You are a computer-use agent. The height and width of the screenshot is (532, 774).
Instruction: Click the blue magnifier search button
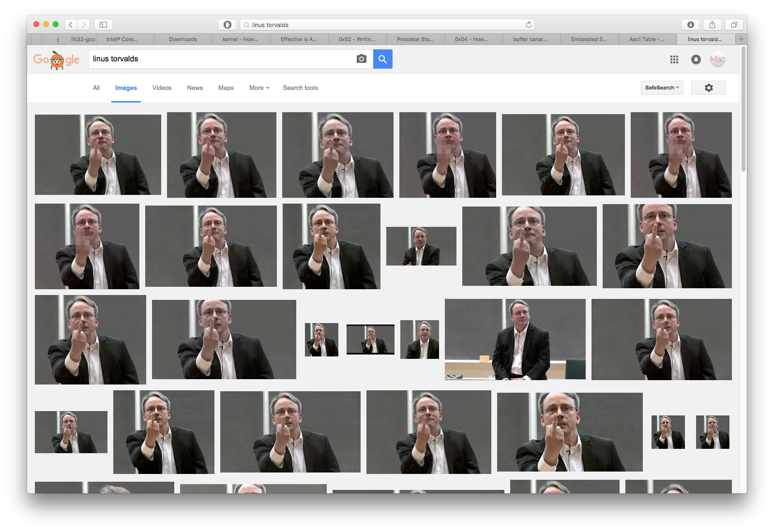click(382, 59)
